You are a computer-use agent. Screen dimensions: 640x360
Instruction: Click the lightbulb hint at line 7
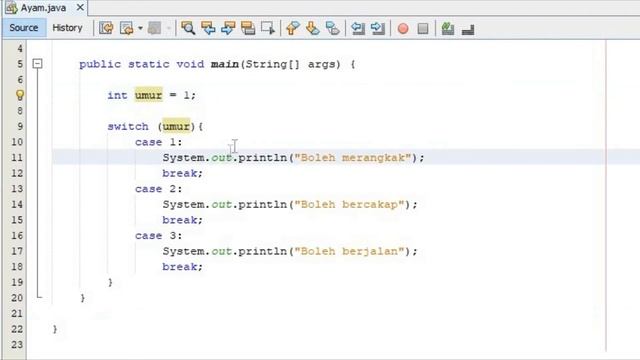[x=20, y=95]
